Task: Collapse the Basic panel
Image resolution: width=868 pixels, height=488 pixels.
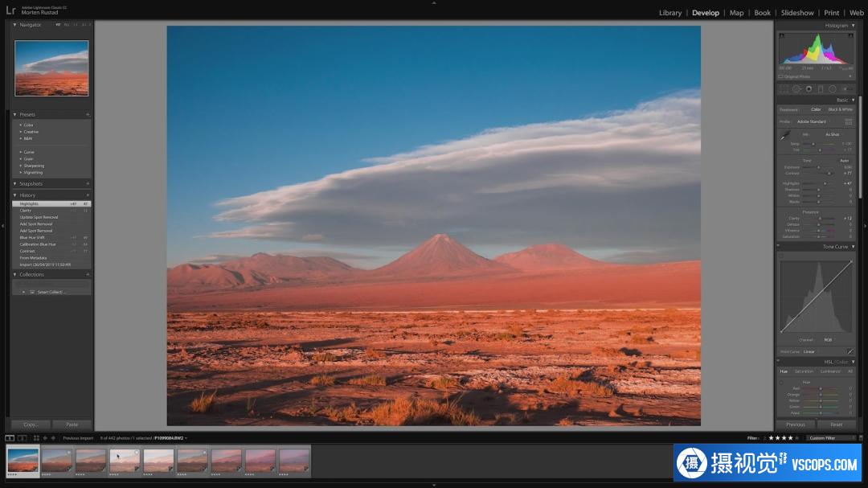Action: [853, 100]
